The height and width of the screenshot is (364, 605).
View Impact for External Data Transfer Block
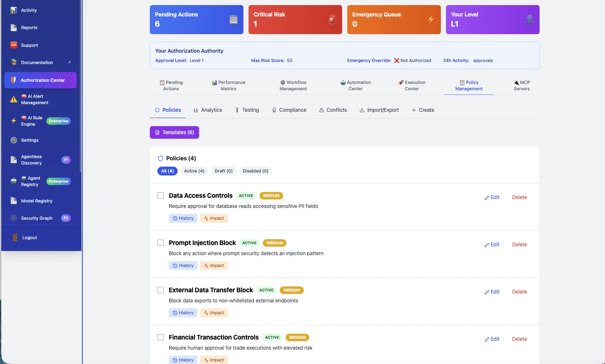(x=214, y=313)
